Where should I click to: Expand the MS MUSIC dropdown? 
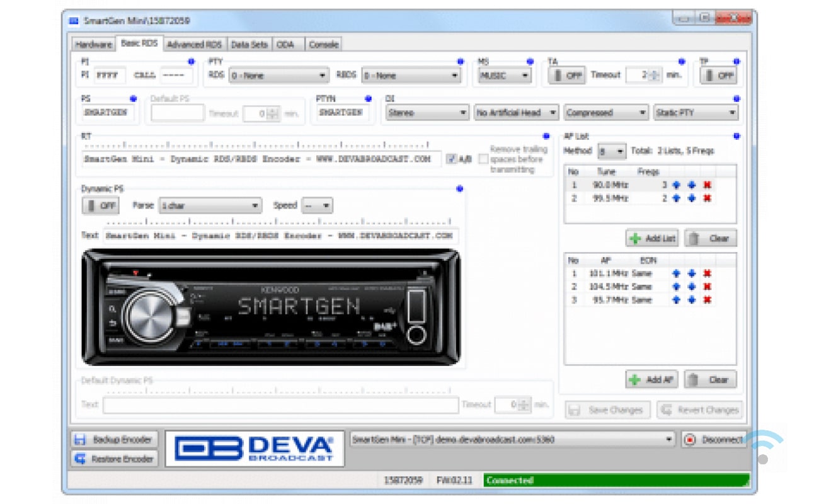[x=505, y=76]
